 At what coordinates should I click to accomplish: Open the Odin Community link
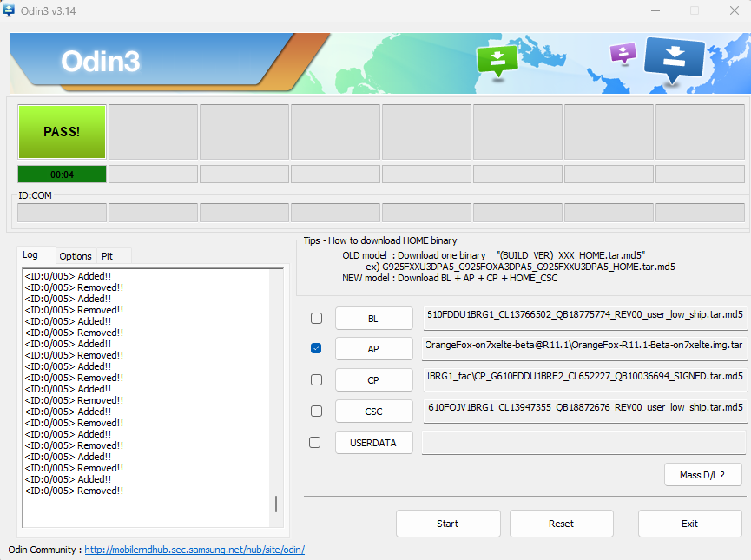(x=194, y=550)
